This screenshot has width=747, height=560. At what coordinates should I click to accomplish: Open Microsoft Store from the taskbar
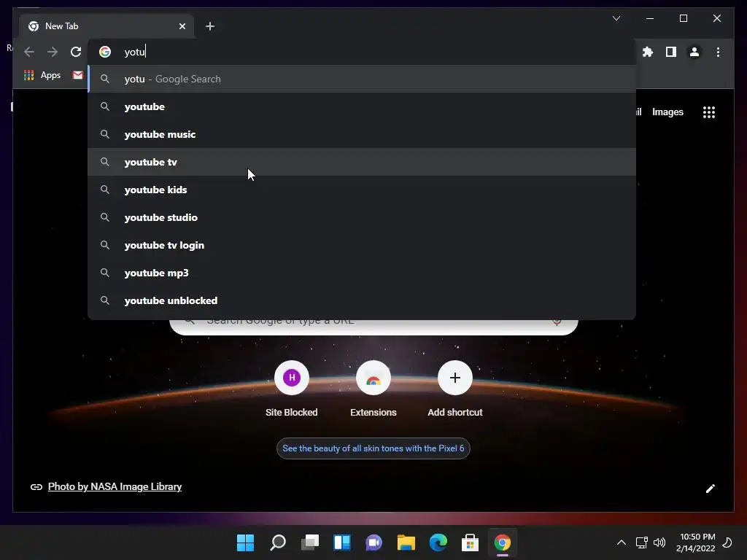coord(471,542)
